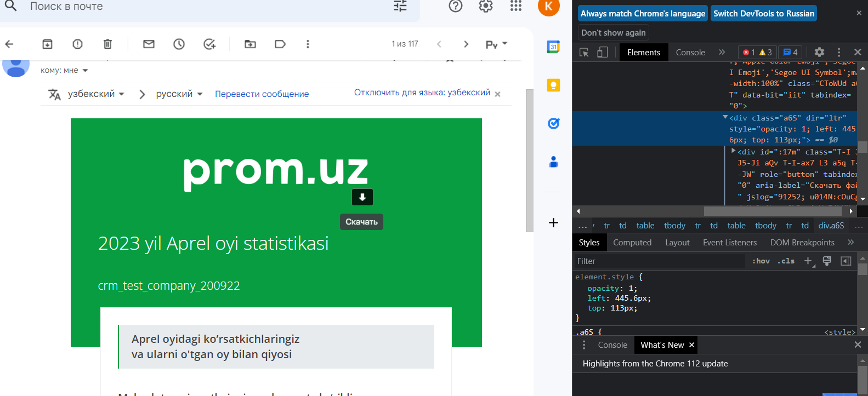The image size is (868, 396).
Task: Toggle the rendering emulations paintbrush icon
Action: pyautogui.click(x=827, y=261)
